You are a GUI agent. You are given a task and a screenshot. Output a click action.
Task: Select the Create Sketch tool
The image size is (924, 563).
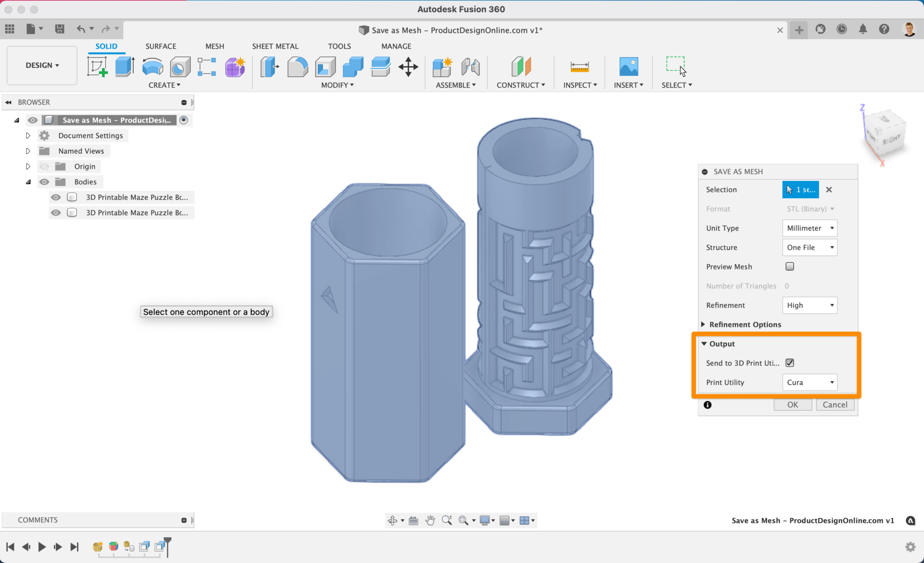97,67
